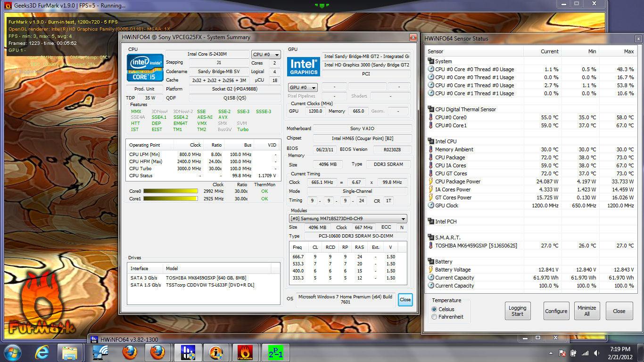Select the CPU HFM (Max) row

pyautogui.click(x=203, y=162)
